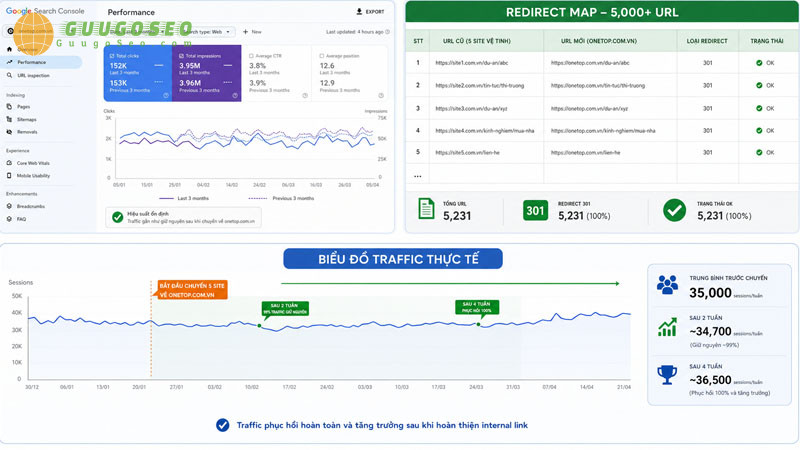Click the Trạng thái OK checkmark circle icon
The height and width of the screenshot is (450, 800).
pyautogui.click(x=674, y=210)
